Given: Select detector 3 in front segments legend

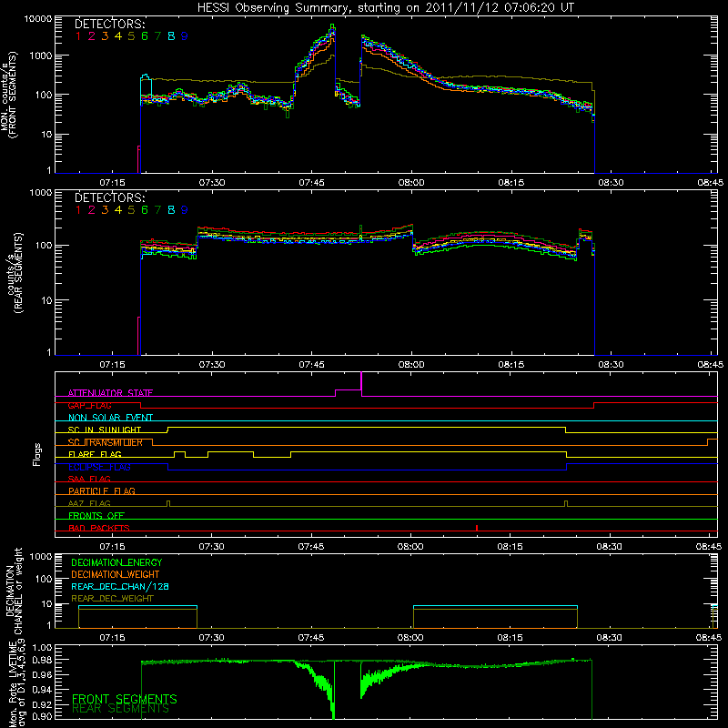Looking at the screenshot, I should click(x=105, y=36).
